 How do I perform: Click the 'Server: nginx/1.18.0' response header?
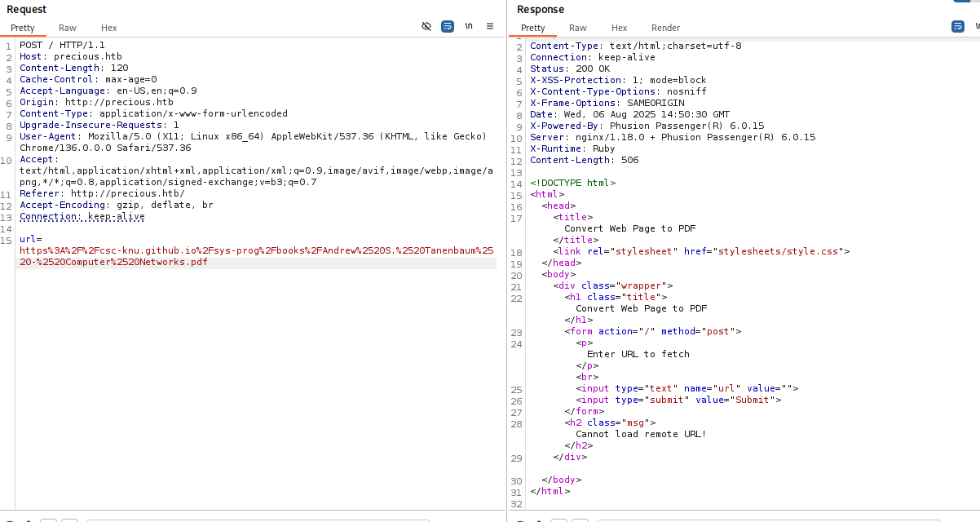[x=673, y=137]
